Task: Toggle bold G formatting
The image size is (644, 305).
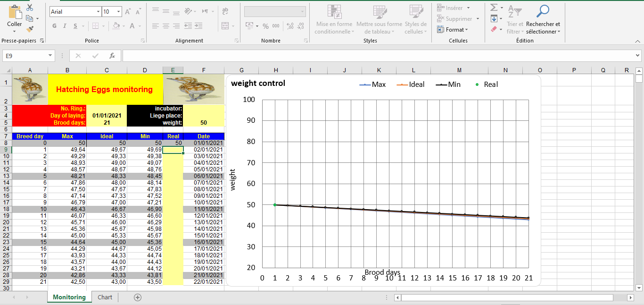Action: 54,26
